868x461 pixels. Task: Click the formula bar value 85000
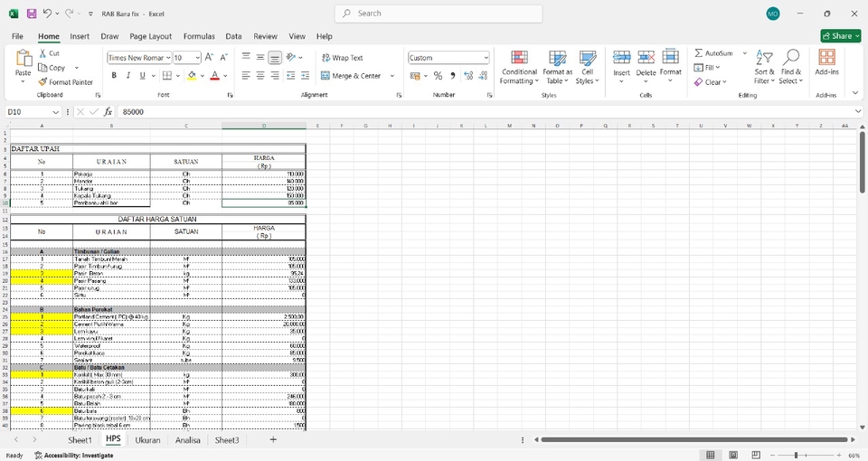(x=134, y=112)
